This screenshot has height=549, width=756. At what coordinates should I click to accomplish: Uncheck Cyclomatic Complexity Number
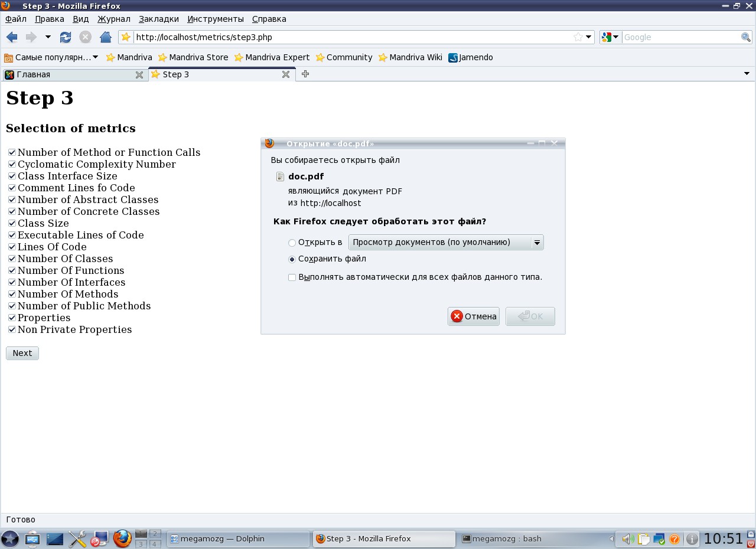(x=12, y=164)
